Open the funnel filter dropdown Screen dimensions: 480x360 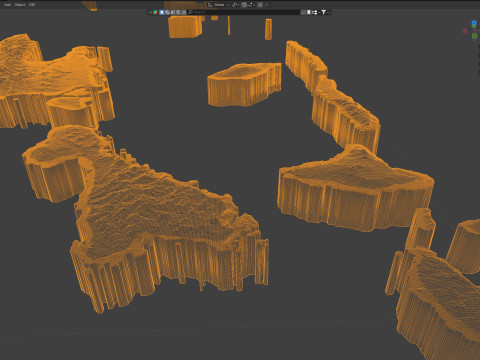coord(325,12)
